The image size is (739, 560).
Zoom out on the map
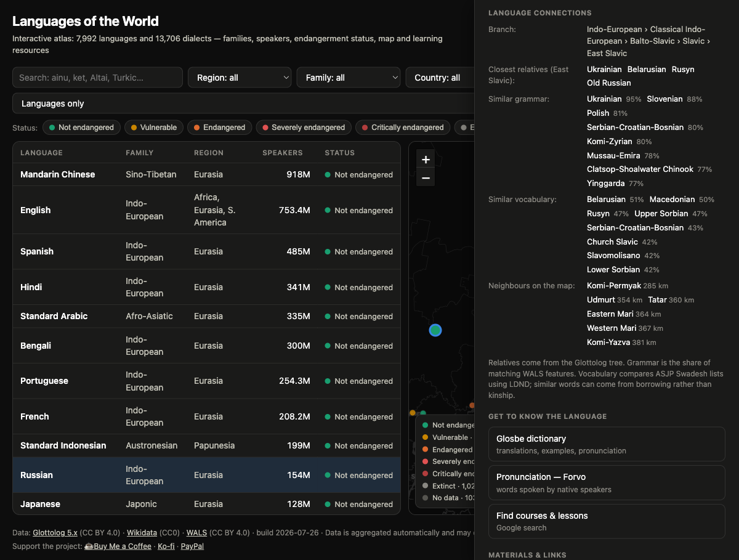click(x=426, y=178)
